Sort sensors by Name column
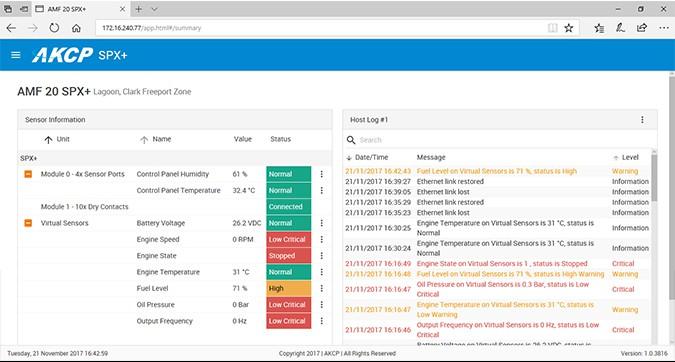 click(156, 139)
